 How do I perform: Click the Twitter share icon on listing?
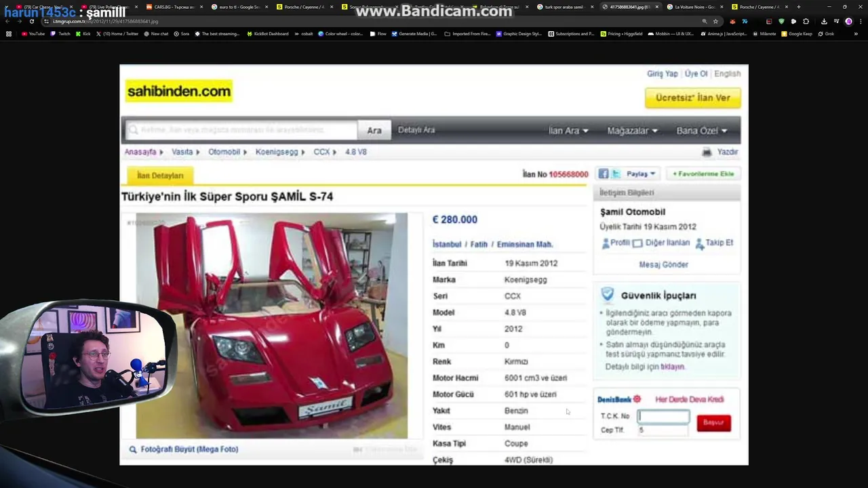(x=615, y=174)
